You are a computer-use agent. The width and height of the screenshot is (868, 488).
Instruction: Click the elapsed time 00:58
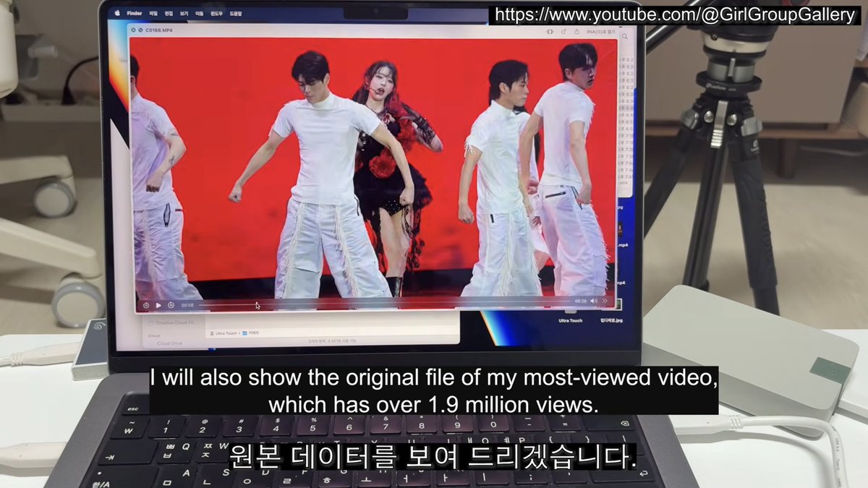[x=187, y=305]
